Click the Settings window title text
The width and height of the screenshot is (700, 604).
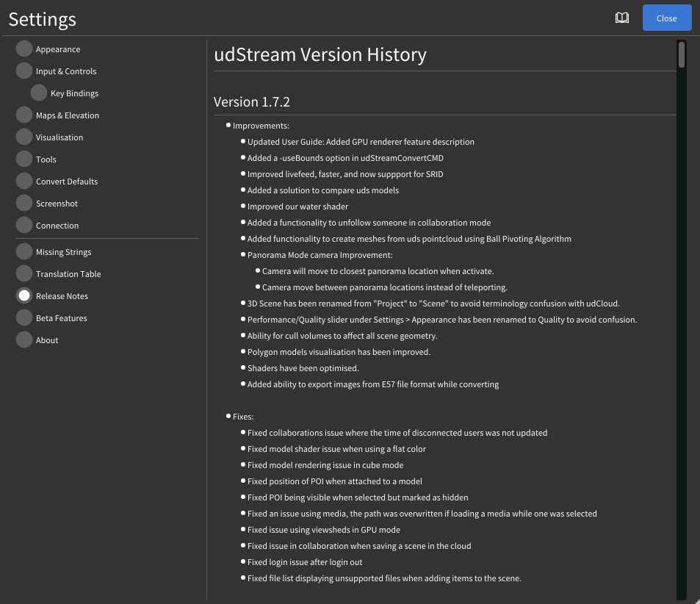[42, 19]
